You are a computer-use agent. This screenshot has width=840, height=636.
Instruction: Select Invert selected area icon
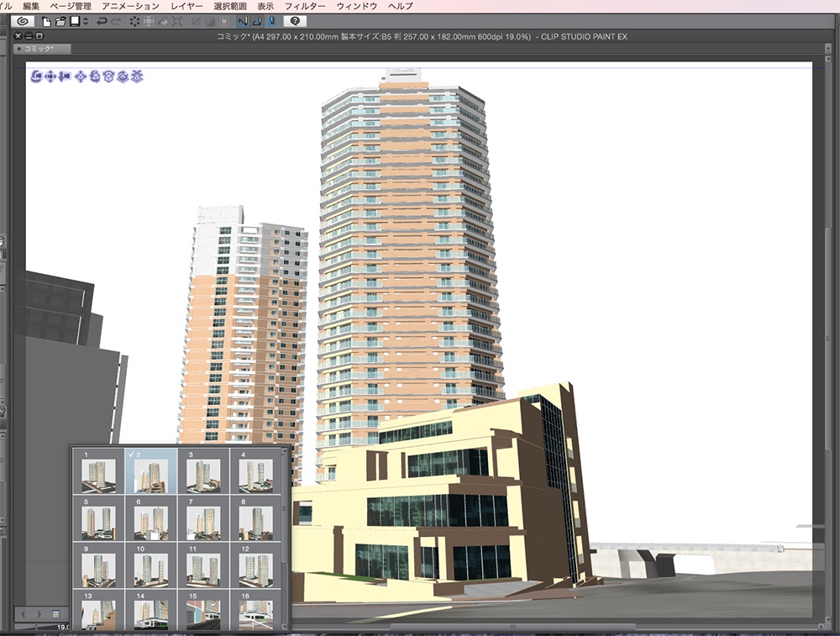(x=211, y=22)
